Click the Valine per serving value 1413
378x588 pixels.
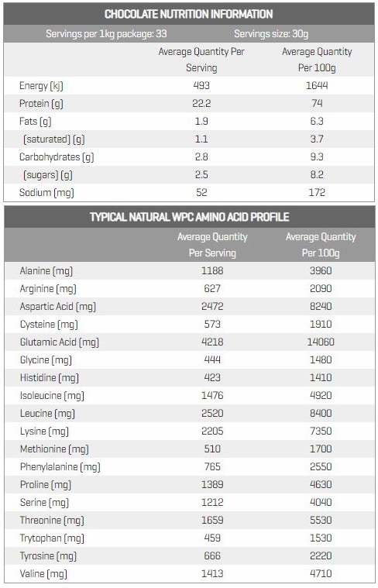click(x=212, y=573)
